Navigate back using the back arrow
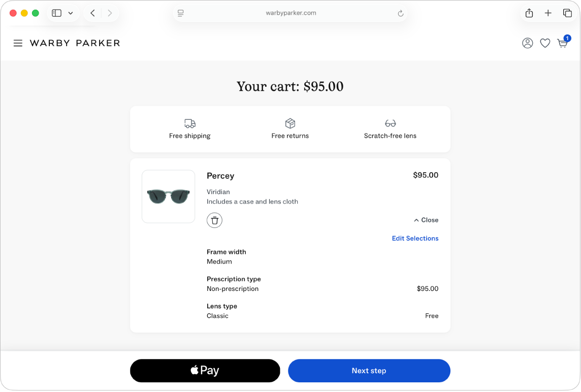This screenshot has height=392, width=581. [92, 13]
